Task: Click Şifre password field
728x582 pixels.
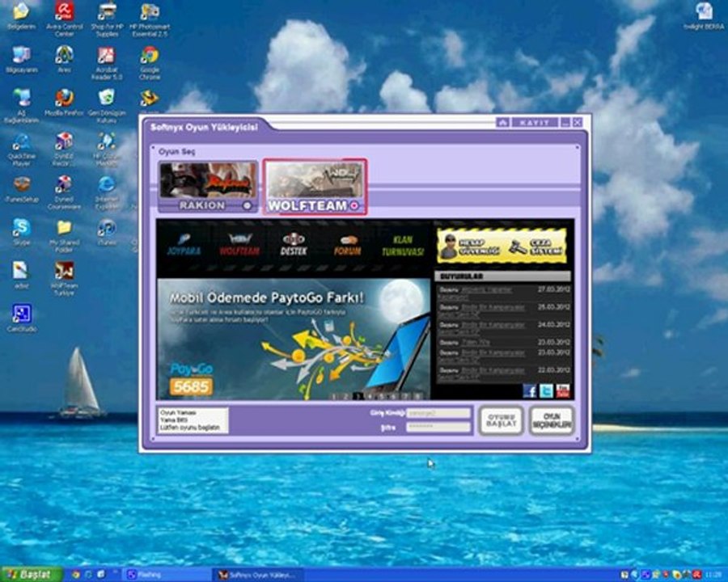Action: (x=438, y=427)
